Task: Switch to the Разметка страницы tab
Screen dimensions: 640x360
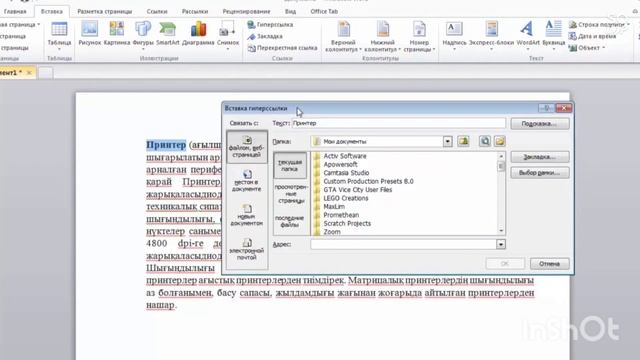Action: click(x=104, y=11)
